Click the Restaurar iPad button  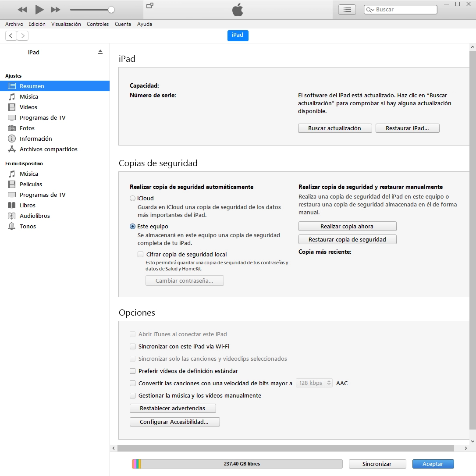pos(407,128)
